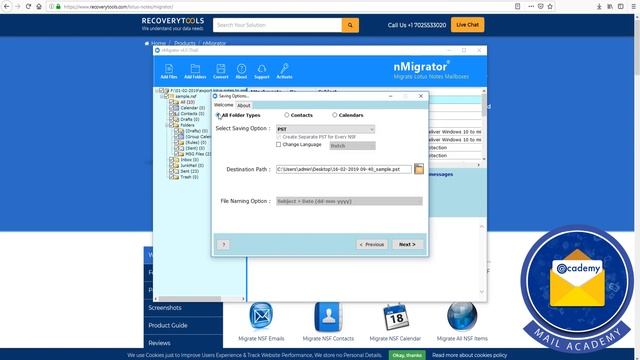The width and height of the screenshot is (640, 360).
Task: Open the Screenshots sidebar menu item
Action: point(183,308)
